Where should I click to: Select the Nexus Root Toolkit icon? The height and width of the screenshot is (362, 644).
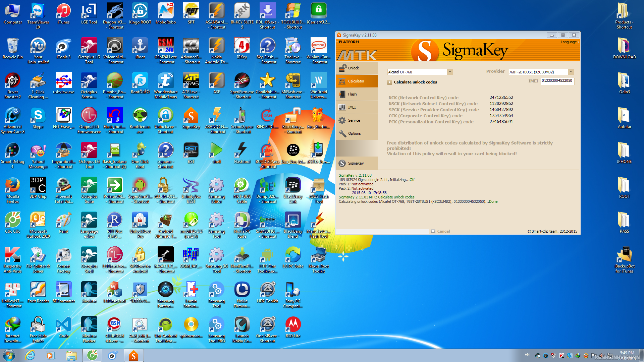318,260
